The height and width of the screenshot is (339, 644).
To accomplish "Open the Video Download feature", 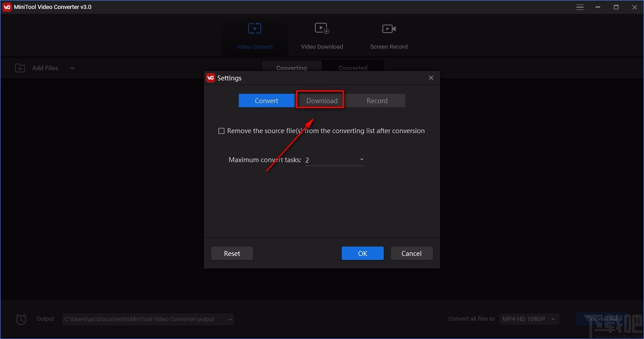I will 321,28.
